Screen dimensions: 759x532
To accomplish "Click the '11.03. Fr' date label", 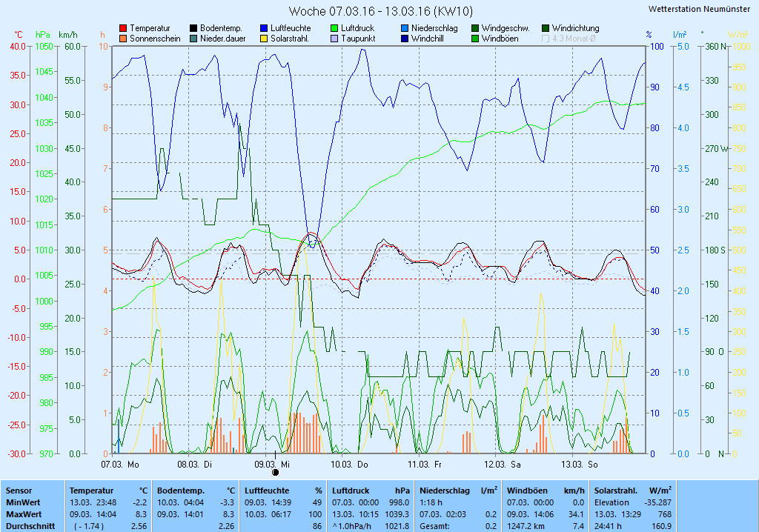I will (x=425, y=465).
